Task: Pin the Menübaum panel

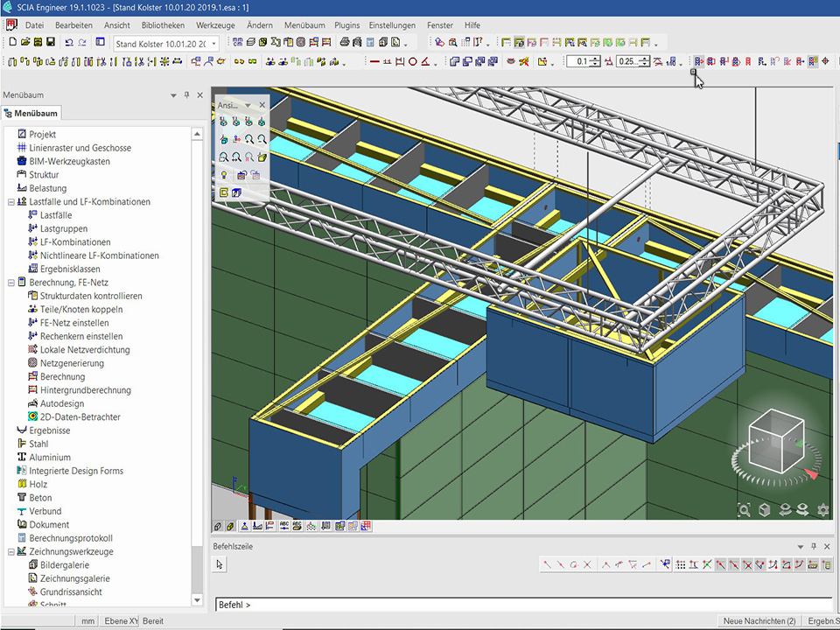Action: (x=186, y=95)
